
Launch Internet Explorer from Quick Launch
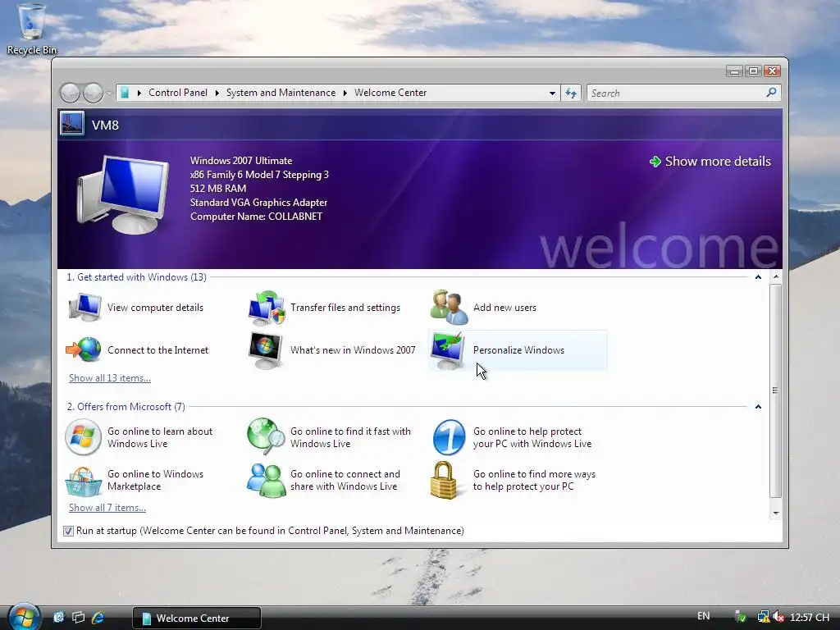[98, 618]
